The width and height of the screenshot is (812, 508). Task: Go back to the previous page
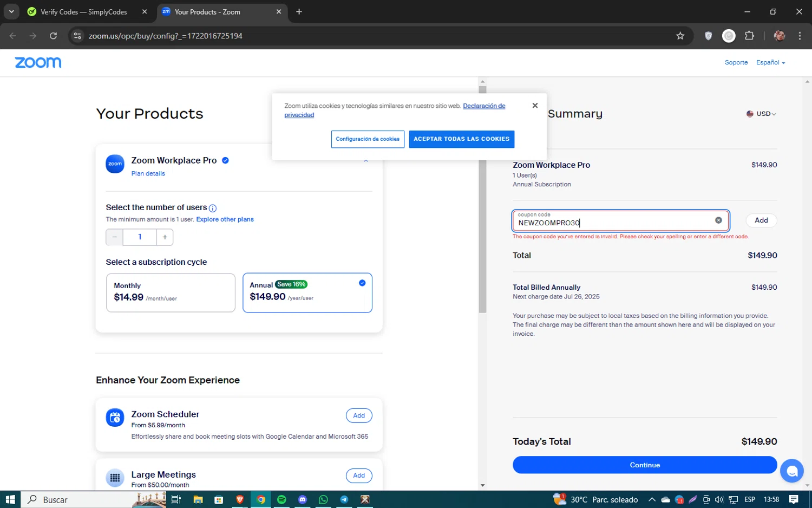point(13,36)
